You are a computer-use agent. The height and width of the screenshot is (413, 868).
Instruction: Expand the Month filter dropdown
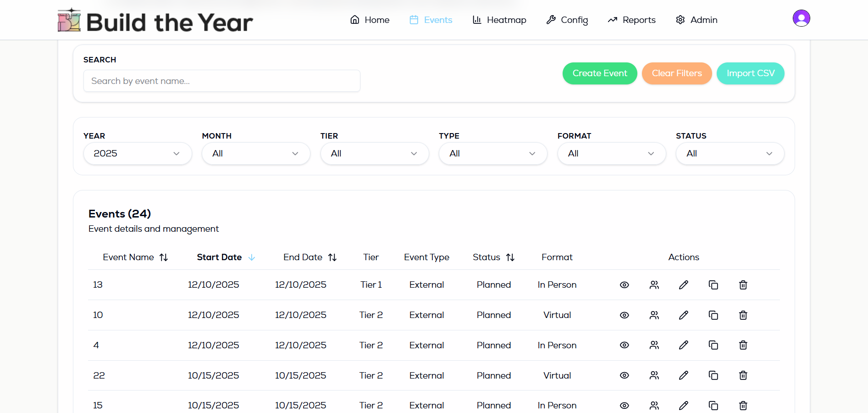point(256,154)
